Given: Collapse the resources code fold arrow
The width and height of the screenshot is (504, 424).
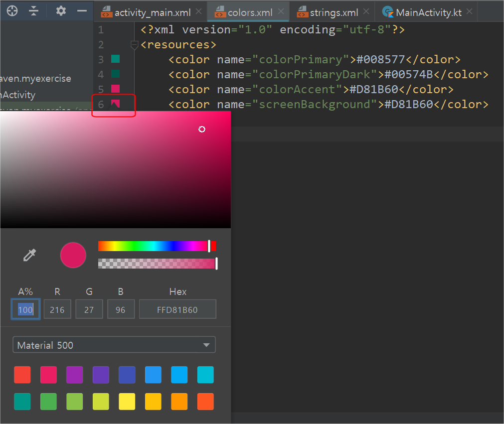Looking at the screenshot, I should [134, 45].
